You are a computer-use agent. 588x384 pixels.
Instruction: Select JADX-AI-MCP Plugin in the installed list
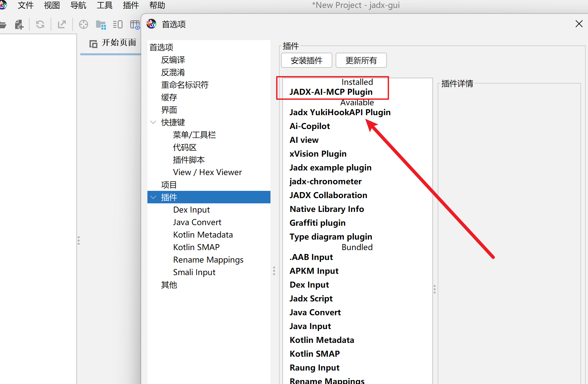click(331, 92)
